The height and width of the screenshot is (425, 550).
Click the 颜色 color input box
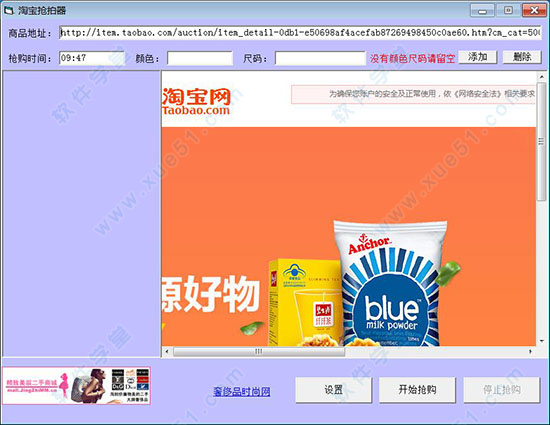click(x=200, y=58)
